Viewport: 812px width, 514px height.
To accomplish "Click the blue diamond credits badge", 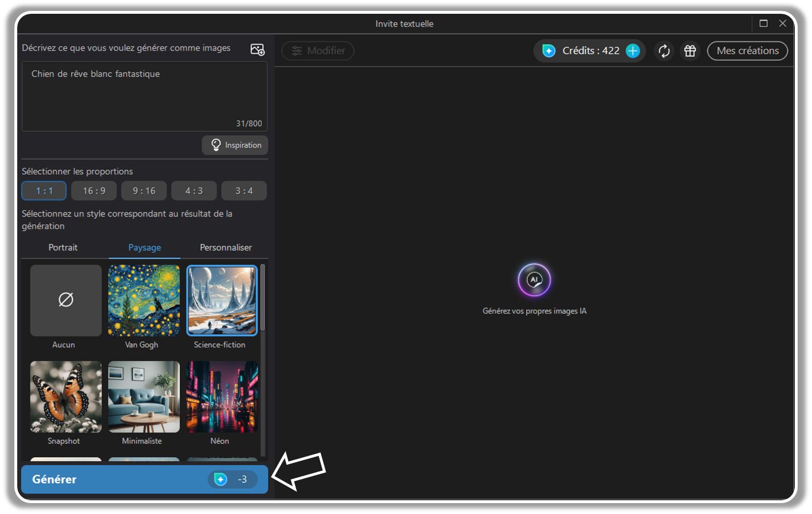I will pos(549,51).
